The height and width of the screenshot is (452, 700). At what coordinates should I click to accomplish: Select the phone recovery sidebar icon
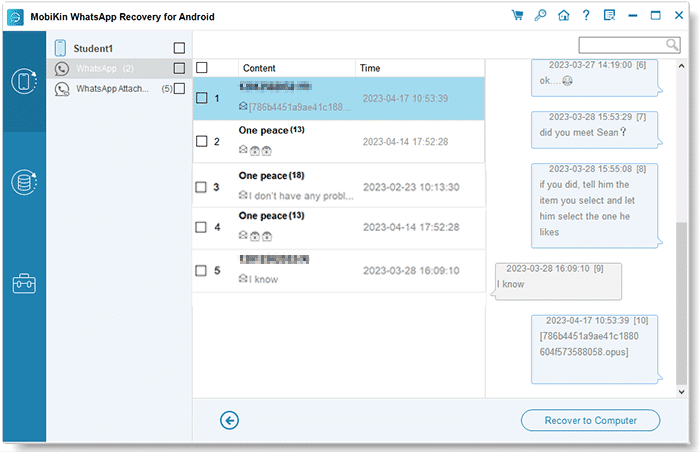23,82
